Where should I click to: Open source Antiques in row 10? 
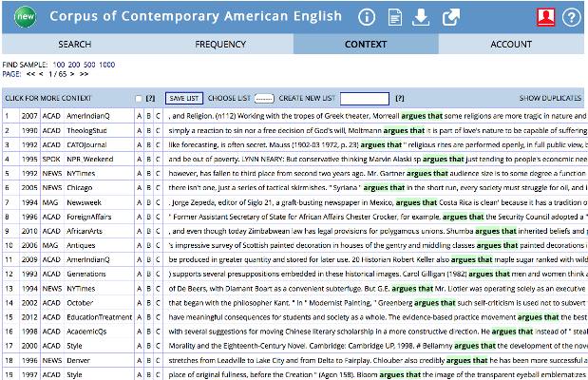coord(81,245)
